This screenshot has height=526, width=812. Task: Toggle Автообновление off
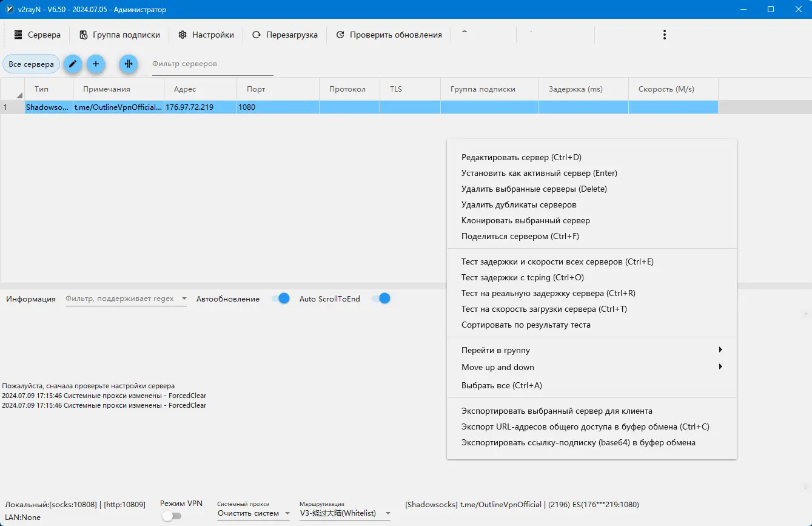(x=280, y=298)
